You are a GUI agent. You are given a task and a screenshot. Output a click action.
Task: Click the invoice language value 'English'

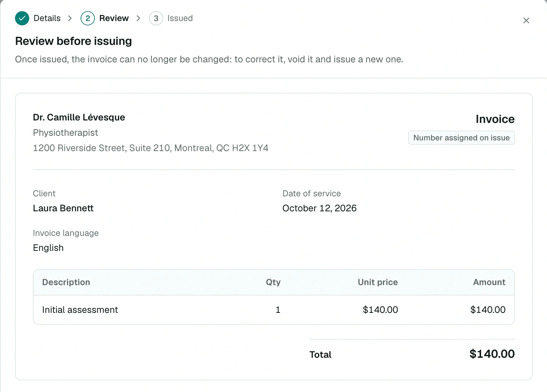pos(48,248)
